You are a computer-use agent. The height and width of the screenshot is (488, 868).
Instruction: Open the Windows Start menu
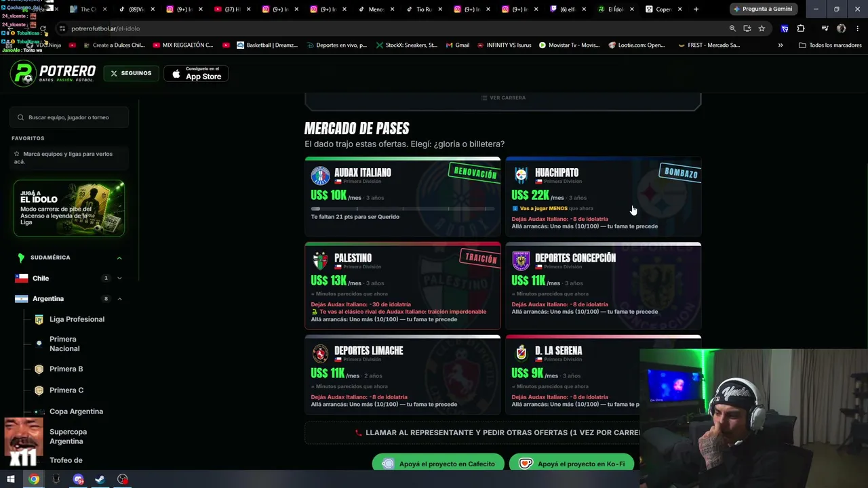10,479
